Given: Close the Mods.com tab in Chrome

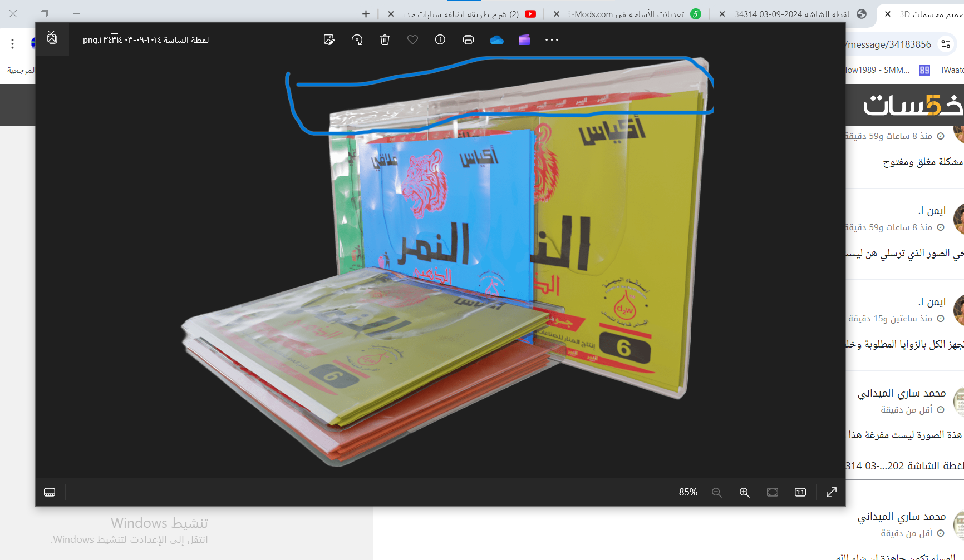Looking at the screenshot, I should (556, 14).
